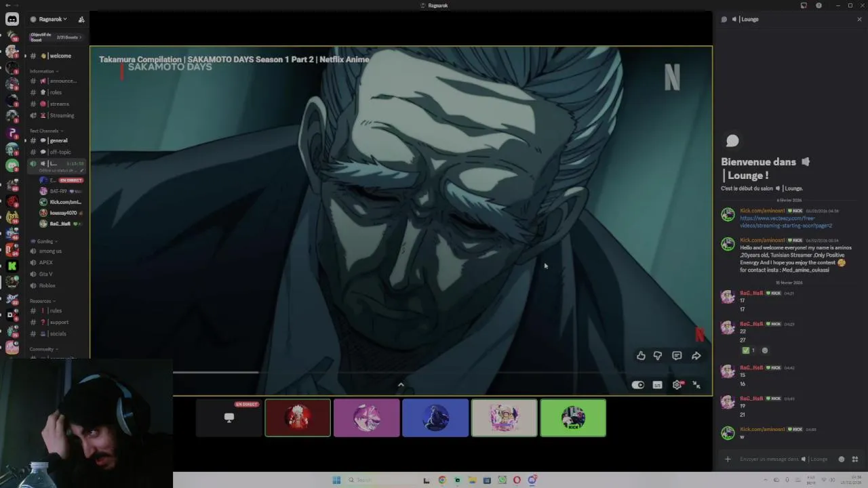Close the Lounge chat panel

[x=859, y=19]
